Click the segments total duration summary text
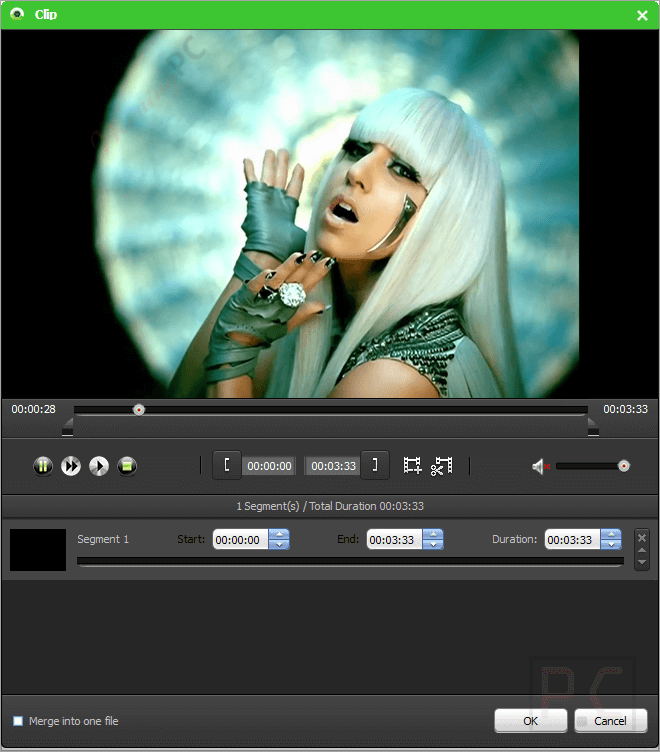 (x=330, y=506)
